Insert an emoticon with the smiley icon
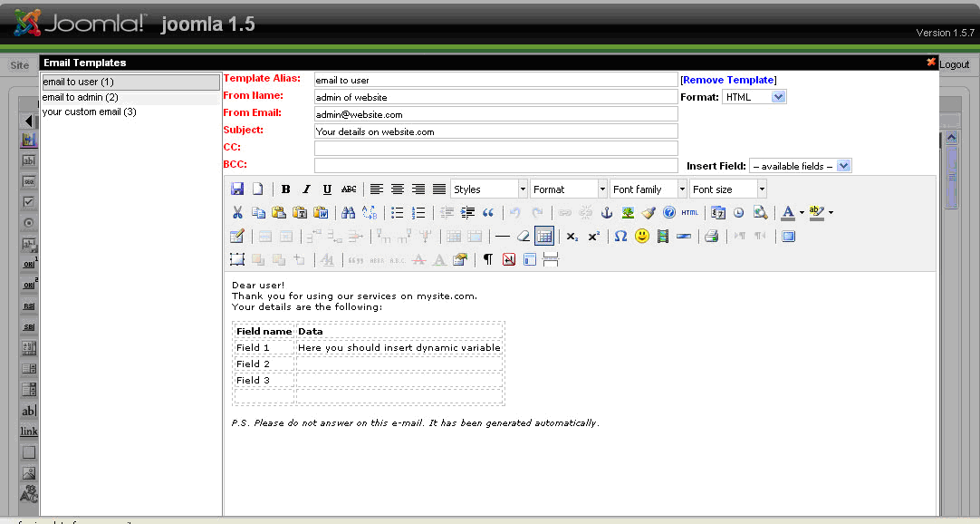The height and width of the screenshot is (524, 980). coord(642,237)
